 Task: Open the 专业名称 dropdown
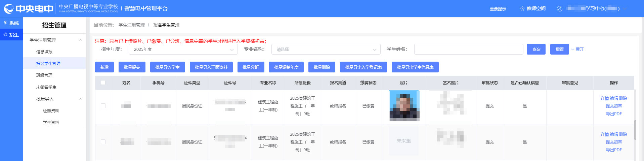pos(326,50)
